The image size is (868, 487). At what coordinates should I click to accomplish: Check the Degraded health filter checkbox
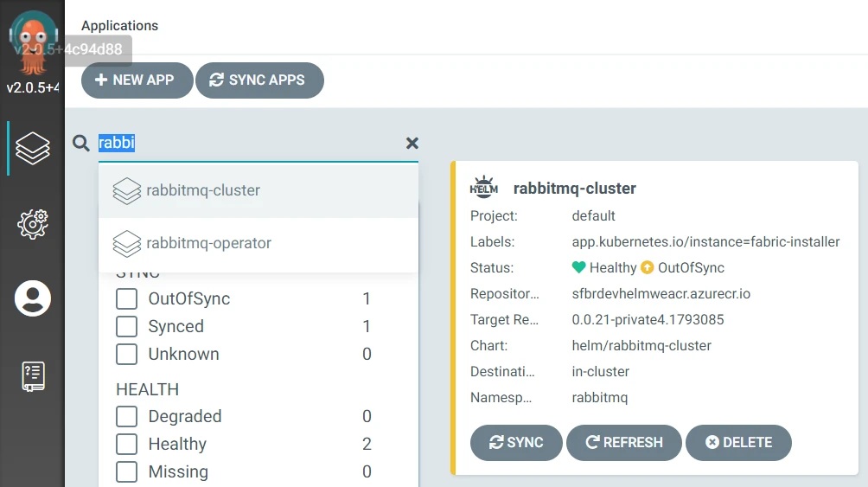tap(127, 416)
